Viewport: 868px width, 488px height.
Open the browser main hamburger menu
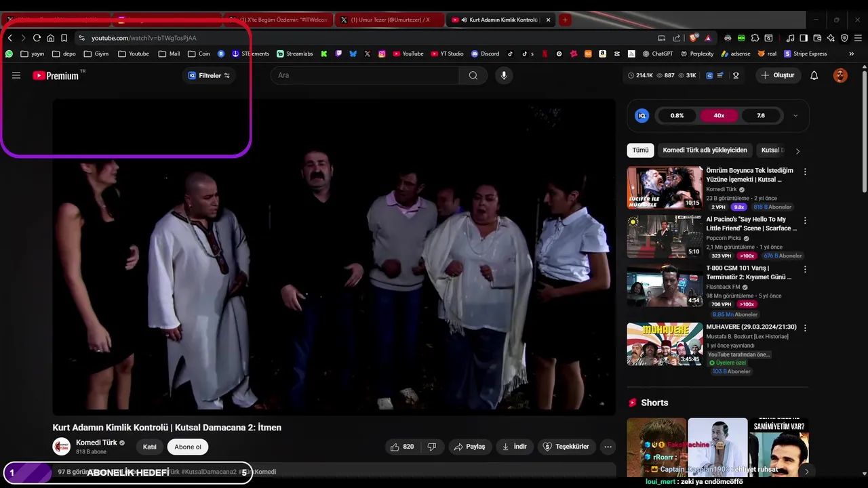pyautogui.click(x=859, y=38)
